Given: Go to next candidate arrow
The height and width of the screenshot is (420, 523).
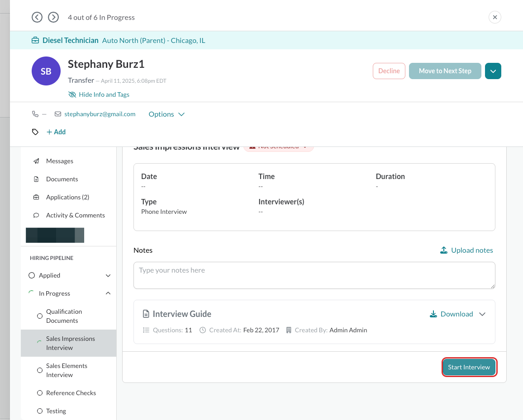Looking at the screenshot, I should pyautogui.click(x=53, y=17).
